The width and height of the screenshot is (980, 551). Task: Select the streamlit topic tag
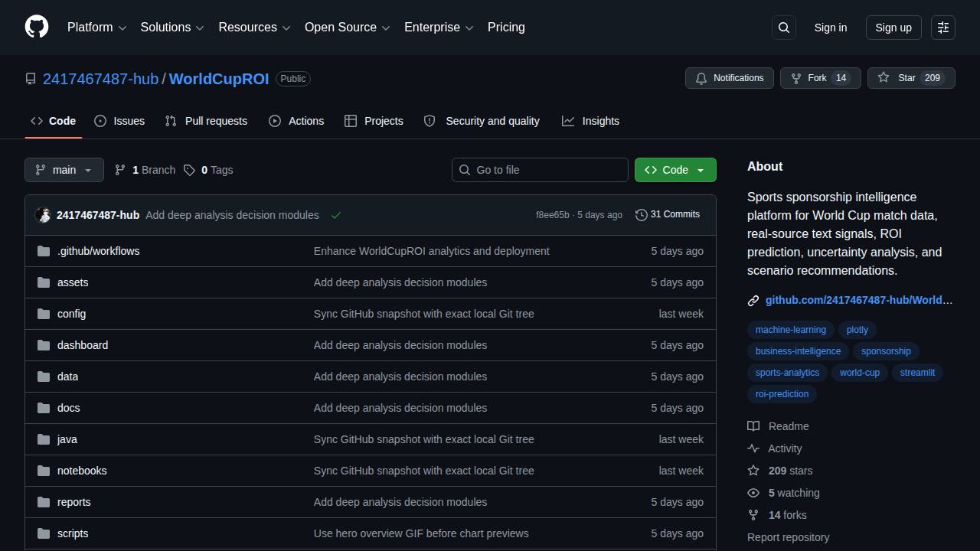(917, 373)
